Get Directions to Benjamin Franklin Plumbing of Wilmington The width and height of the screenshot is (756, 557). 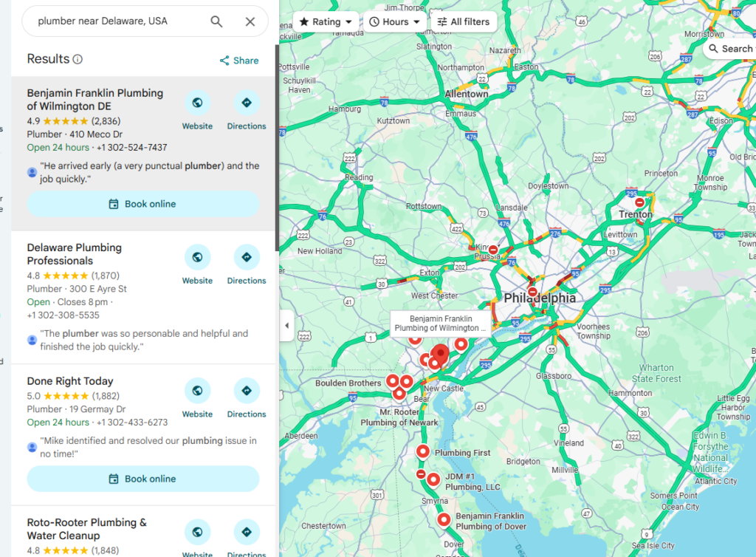(247, 103)
